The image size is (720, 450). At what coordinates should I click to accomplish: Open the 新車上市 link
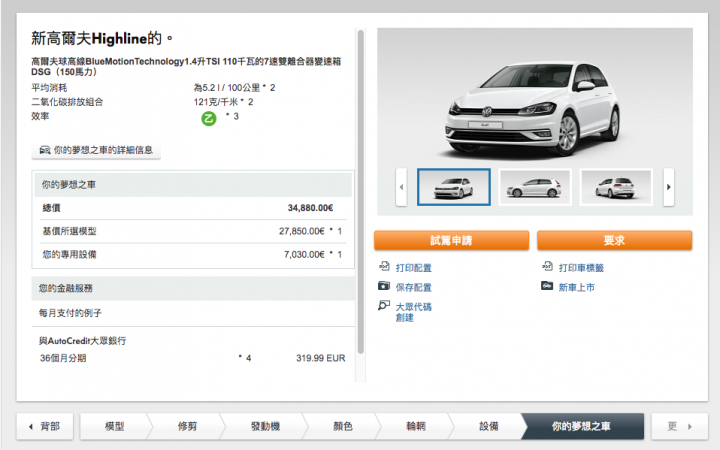[576, 287]
